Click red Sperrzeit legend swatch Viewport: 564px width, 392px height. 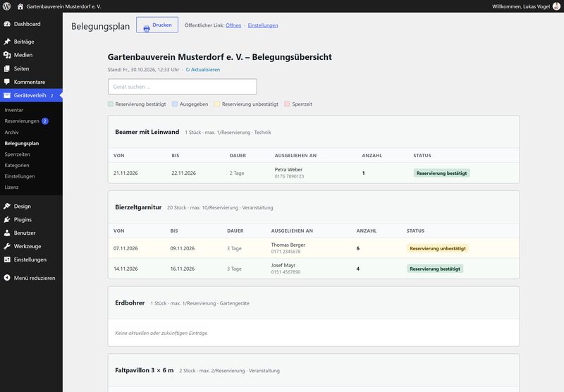point(287,104)
